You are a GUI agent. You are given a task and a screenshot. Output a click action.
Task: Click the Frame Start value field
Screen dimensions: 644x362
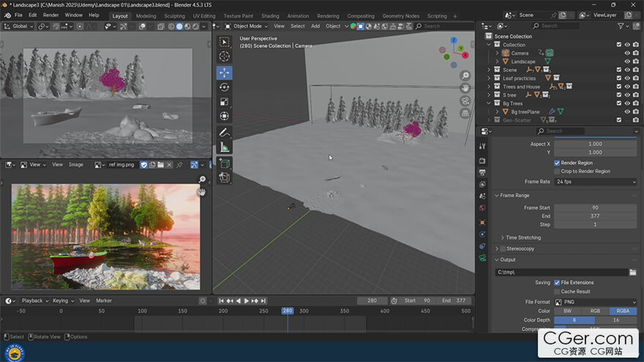595,208
